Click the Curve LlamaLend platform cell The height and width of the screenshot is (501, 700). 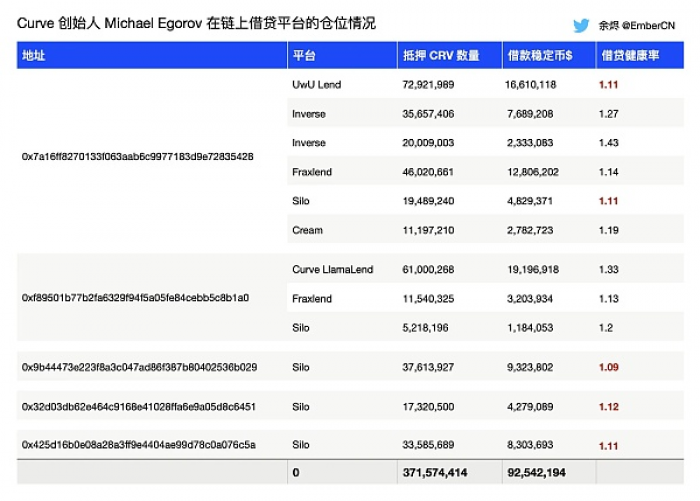tap(333, 270)
